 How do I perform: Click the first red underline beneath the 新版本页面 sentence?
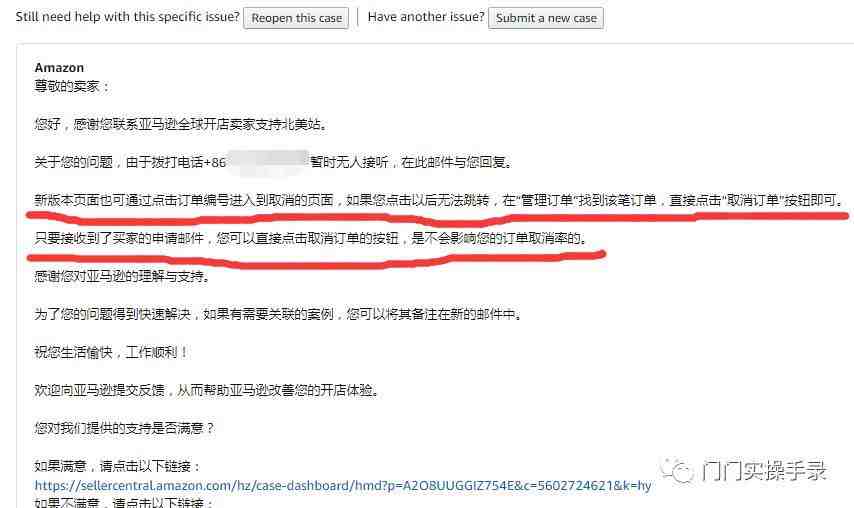pyautogui.click(x=437, y=218)
